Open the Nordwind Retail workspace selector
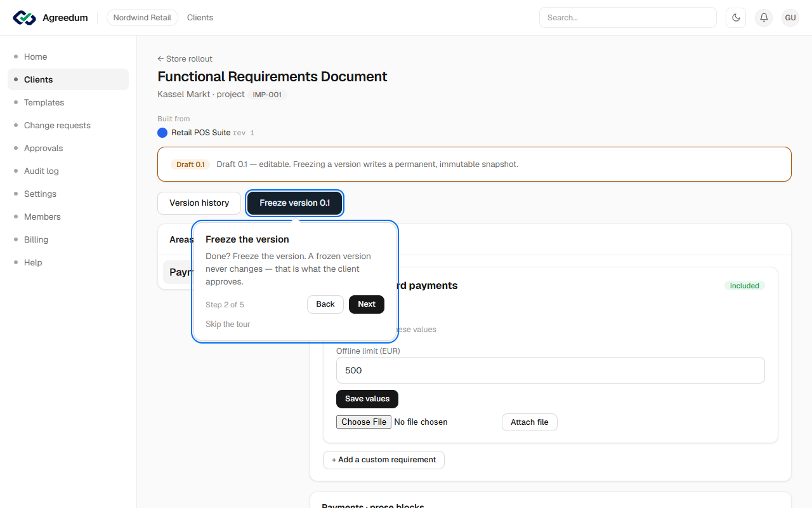This screenshot has height=508, width=812. [142, 18]
